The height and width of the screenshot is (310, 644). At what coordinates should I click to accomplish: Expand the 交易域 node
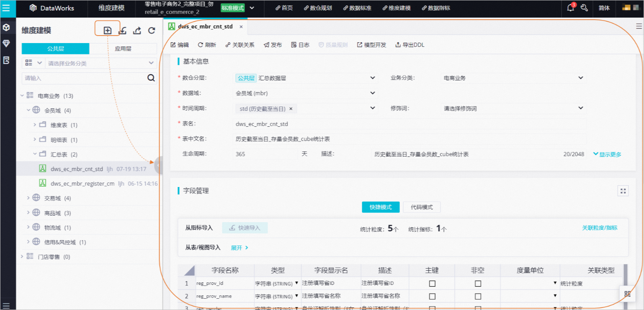[29, 198]
